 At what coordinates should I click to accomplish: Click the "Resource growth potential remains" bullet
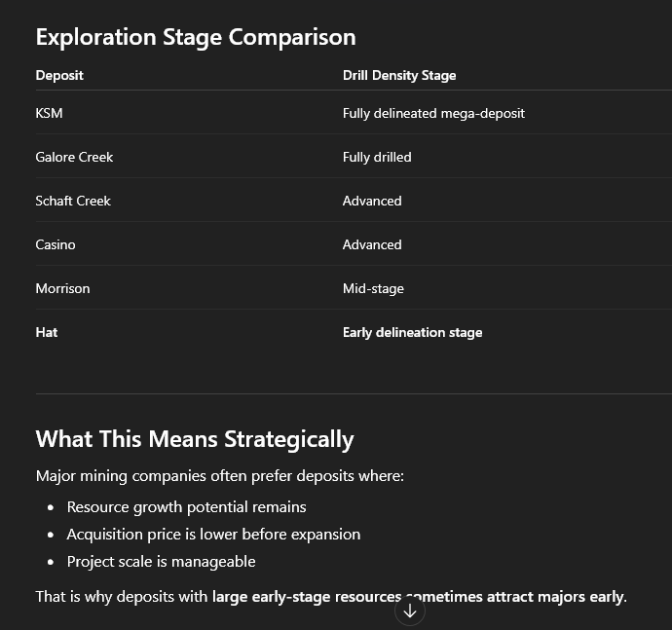coord(186,506)
